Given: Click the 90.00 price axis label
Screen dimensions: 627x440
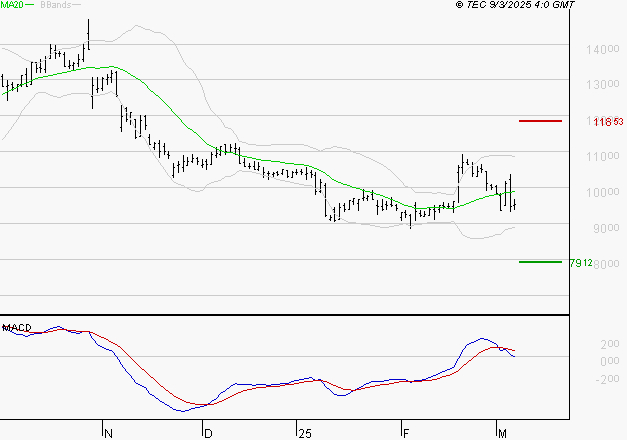Looking at the screenshot, I should 606,228.
